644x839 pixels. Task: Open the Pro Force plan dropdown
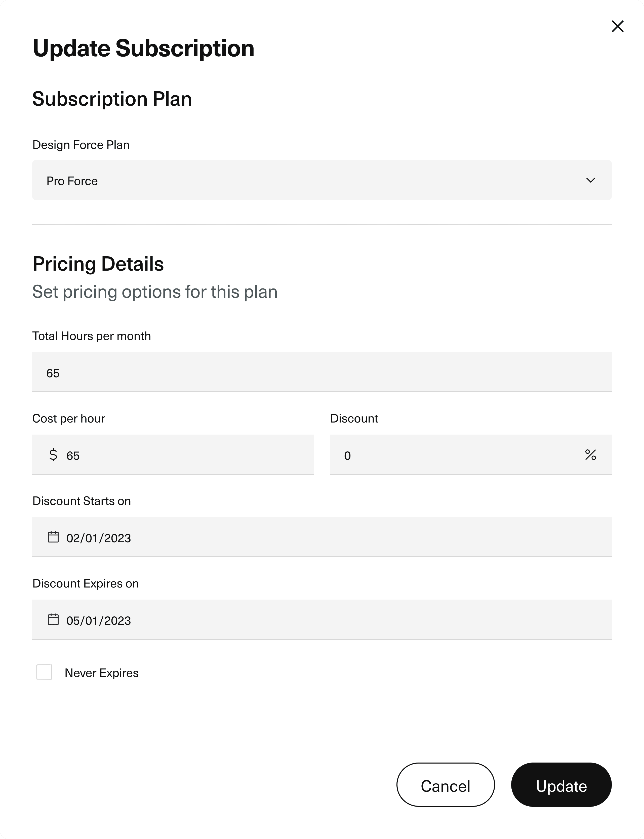coord(307,180)
